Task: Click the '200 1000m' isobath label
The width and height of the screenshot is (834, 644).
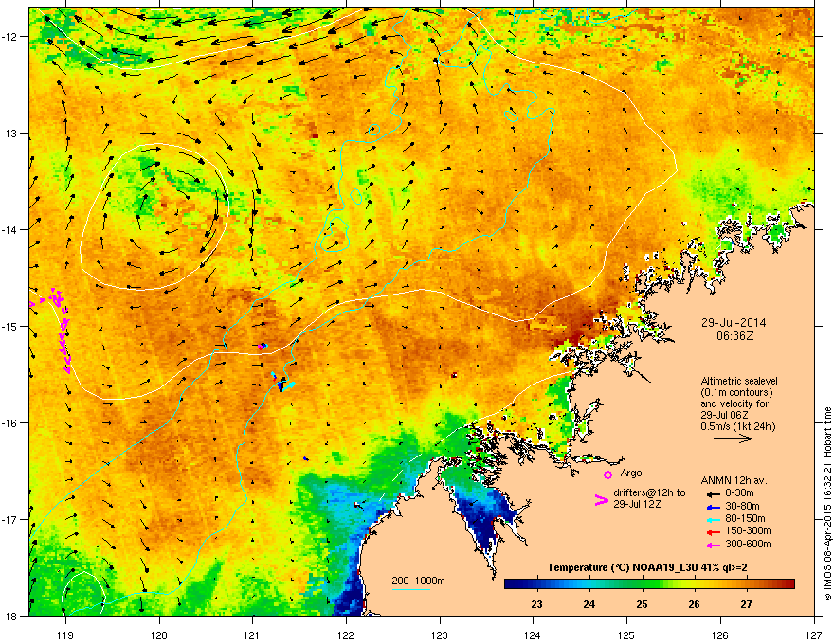Action: coord(418,581)
